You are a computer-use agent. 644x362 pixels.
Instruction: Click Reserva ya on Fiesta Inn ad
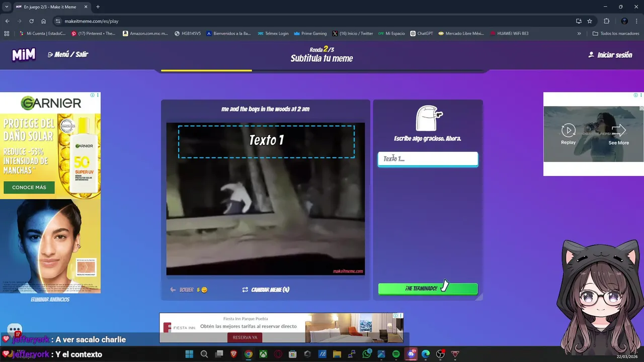[x=245, y=337]
